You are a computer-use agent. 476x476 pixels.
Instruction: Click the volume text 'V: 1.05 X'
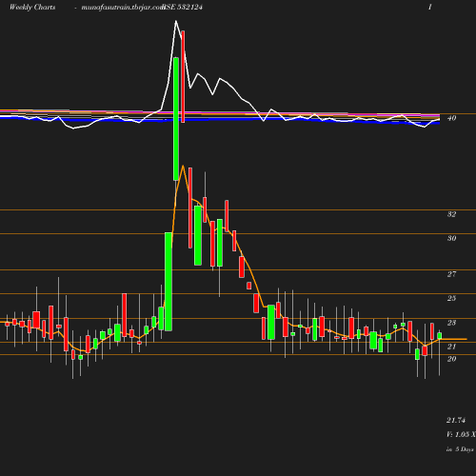click(461, 434)
